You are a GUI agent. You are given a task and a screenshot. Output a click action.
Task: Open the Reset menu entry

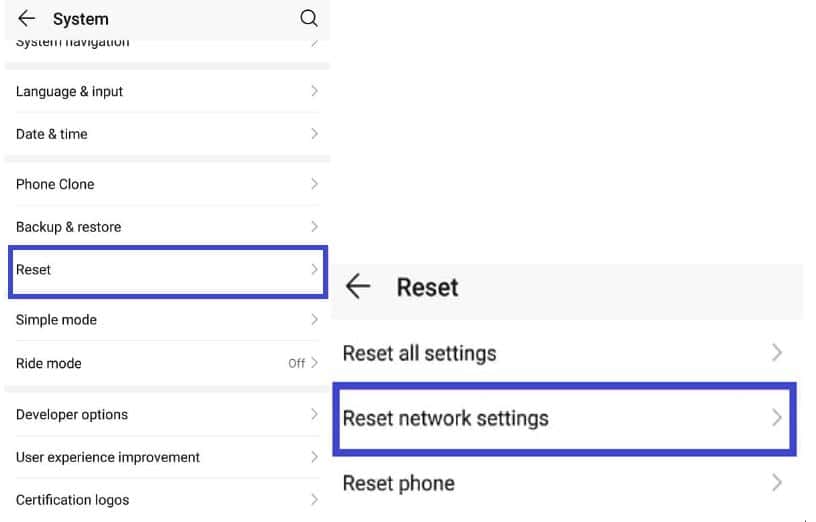168,272
